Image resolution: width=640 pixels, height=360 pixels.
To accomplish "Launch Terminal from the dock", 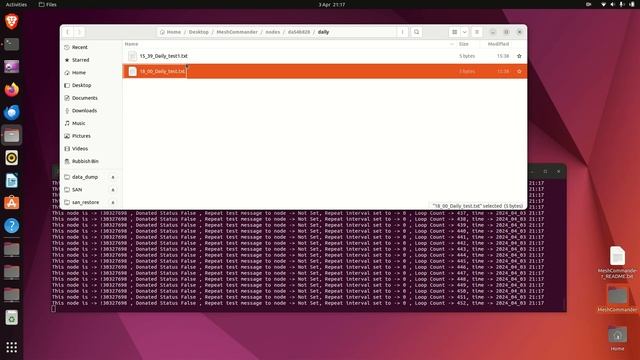I will [11, 44].
